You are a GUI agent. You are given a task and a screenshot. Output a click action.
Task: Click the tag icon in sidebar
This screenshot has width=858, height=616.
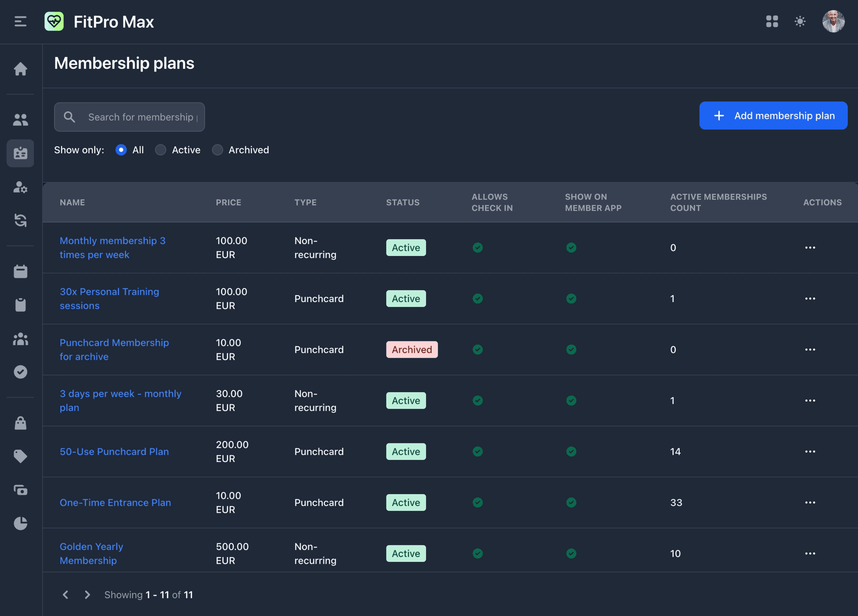pos(21,456)
